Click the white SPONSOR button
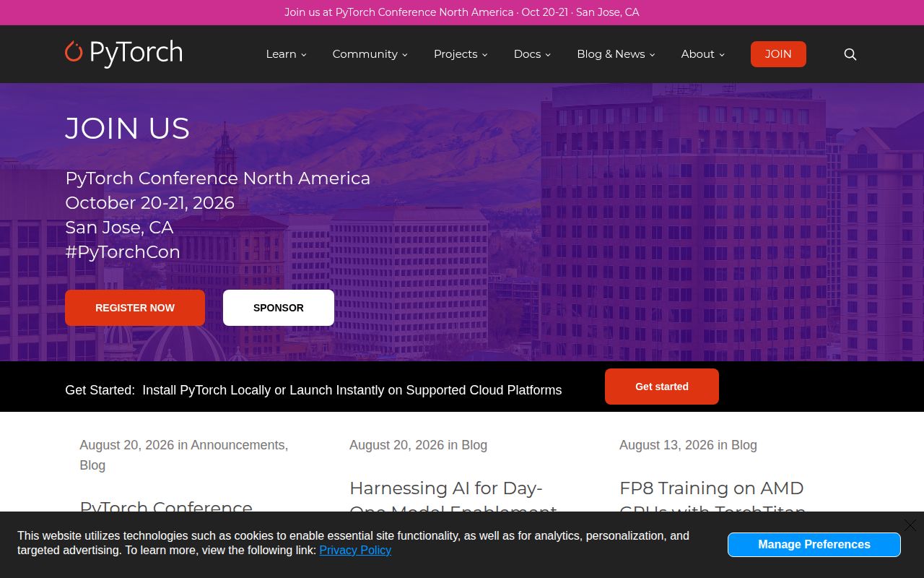The image size is (924, 578). click(x=279, y=308)
